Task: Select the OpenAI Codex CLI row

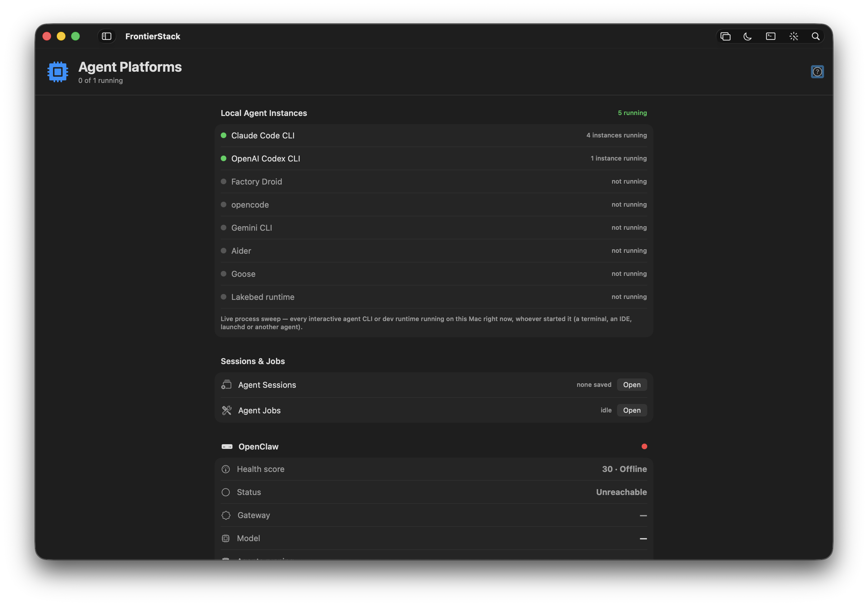Action: coord(434,158)
